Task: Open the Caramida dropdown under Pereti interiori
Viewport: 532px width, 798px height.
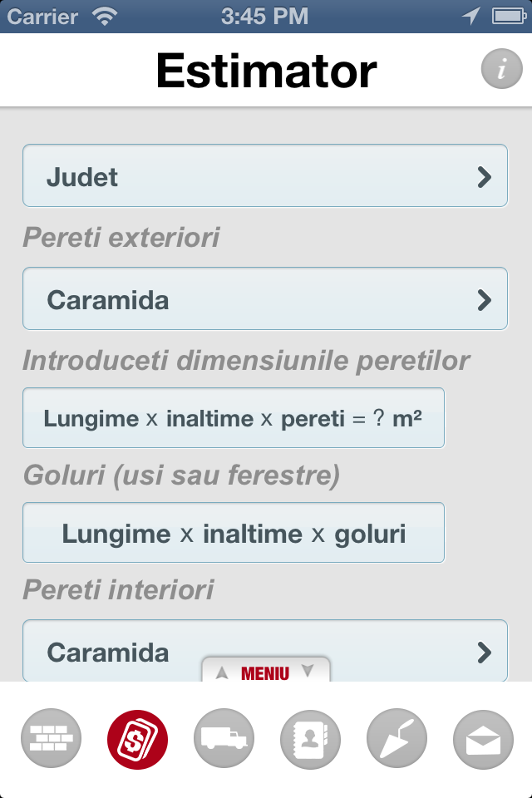Action: click(265, 650)
